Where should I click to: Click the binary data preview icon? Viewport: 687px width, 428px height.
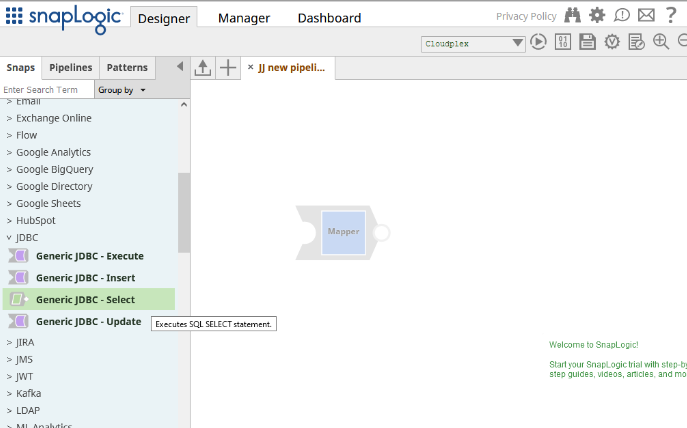point(563,42)
